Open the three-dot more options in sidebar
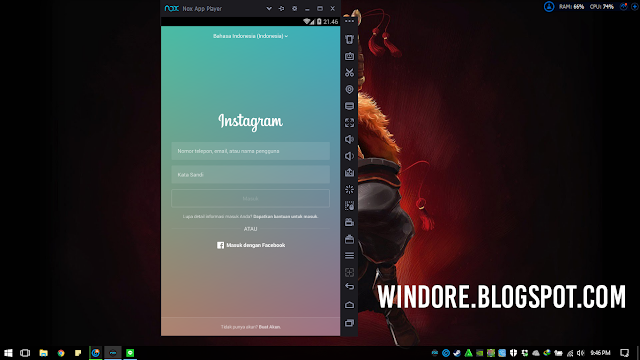The width and height of the screenshot is (640, 360). pyautogui.click(x=349, y=21)
